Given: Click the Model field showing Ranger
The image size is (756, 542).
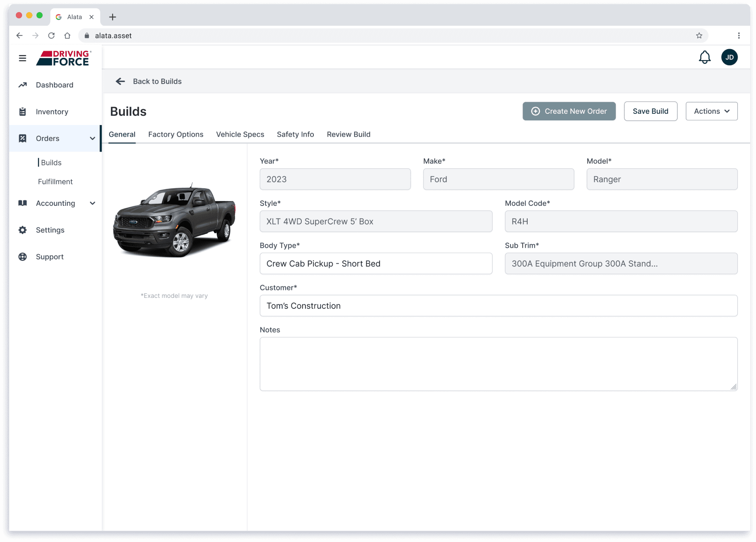Looking at the screenshot, I should click(662, 179).
